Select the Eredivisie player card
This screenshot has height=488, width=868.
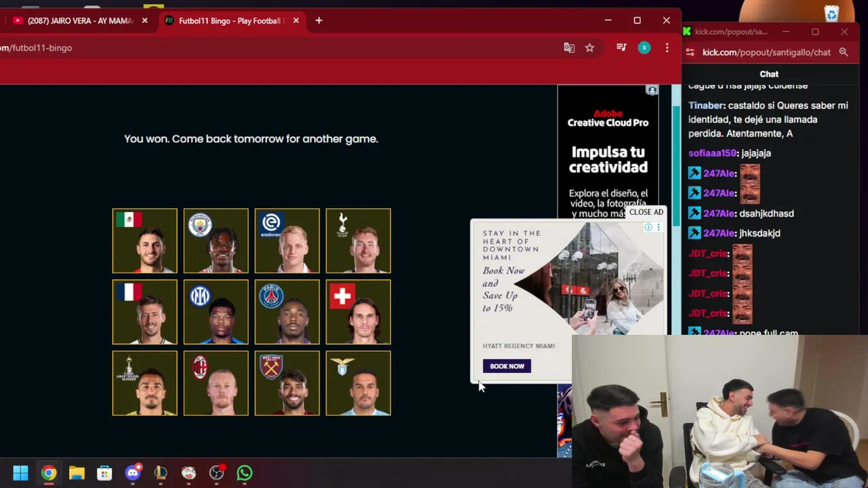[x=287, y=241]
